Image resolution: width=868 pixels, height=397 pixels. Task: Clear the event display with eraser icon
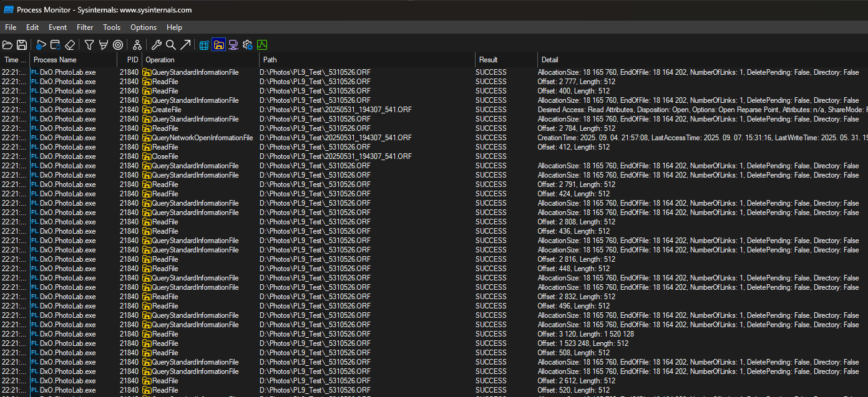pos(70,45)
